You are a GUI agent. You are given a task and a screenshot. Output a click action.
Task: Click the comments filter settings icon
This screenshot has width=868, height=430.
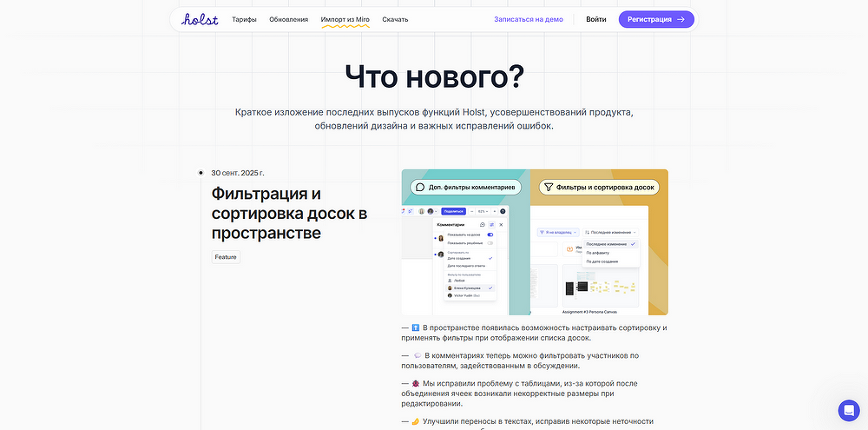(x=491, y=225)
